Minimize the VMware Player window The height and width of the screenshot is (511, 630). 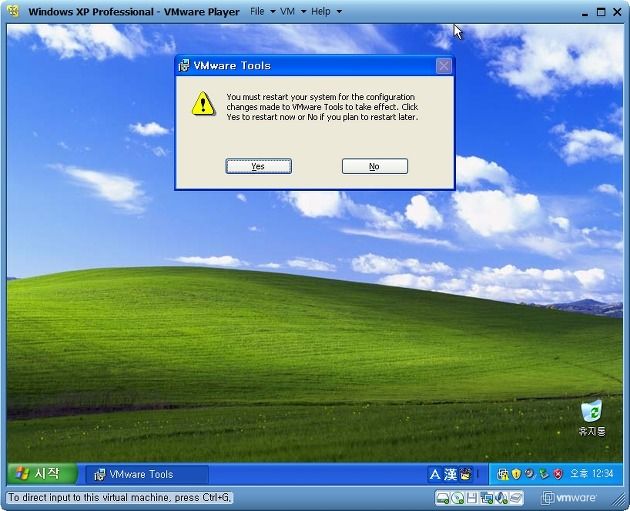[x=585, y=12]
